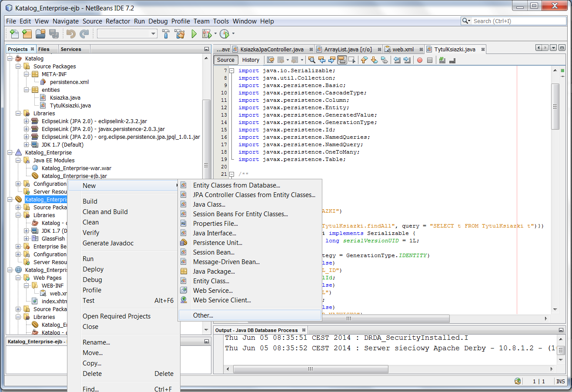Show opened documents list dropdown

point(553,48)
